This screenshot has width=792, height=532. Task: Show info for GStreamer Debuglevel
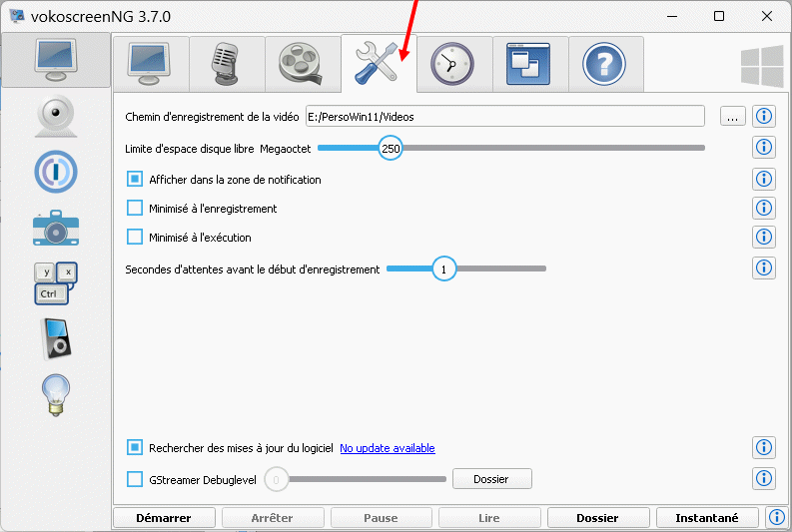[764, 478]
